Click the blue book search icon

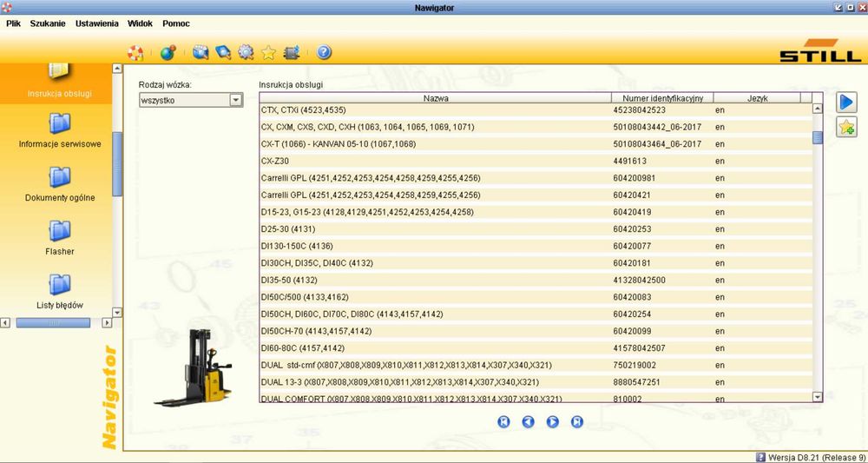coord(223,53)
